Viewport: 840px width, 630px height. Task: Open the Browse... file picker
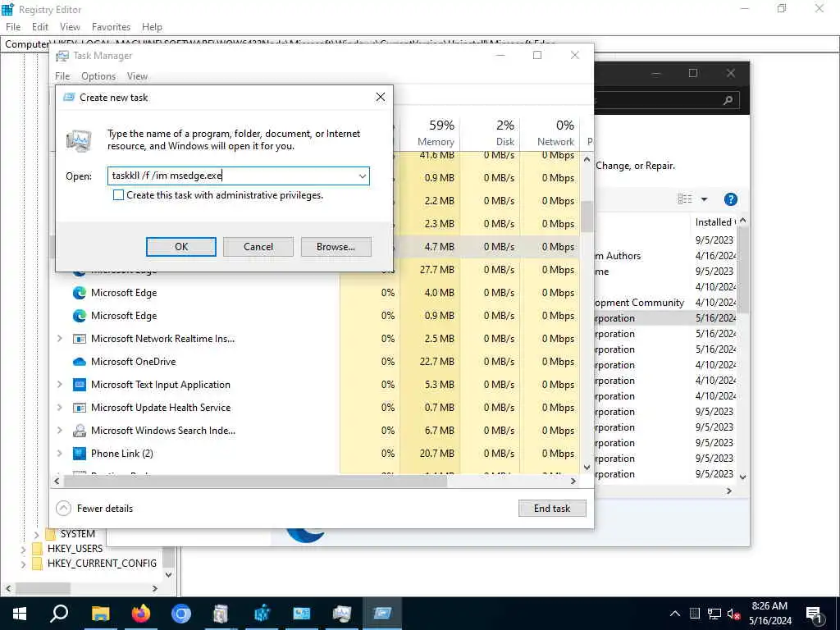[336, 247]
